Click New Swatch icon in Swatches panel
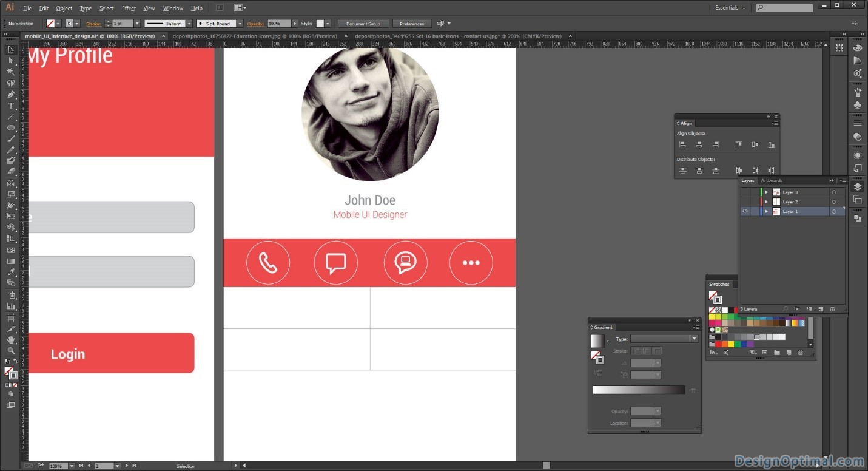 [x=789, y=352]
